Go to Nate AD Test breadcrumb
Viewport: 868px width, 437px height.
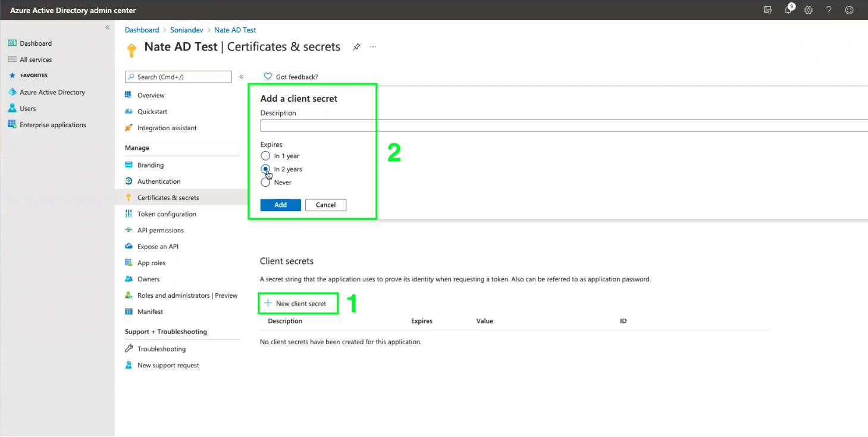point(235,30)
